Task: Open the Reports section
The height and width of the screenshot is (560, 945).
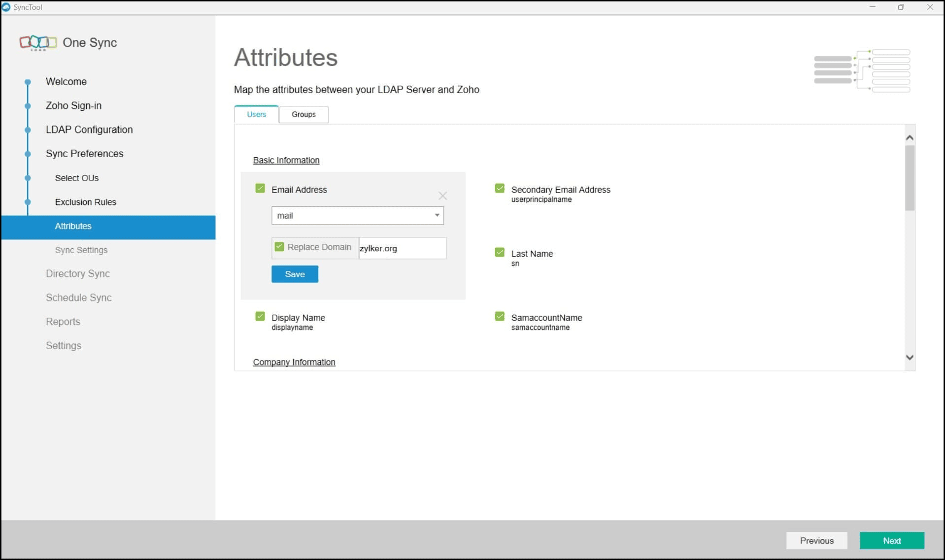Action: pyautogui.click(x=63, y=322)
